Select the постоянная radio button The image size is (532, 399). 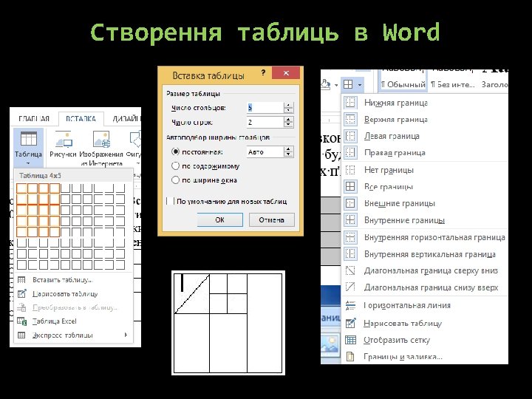[175, 151]
